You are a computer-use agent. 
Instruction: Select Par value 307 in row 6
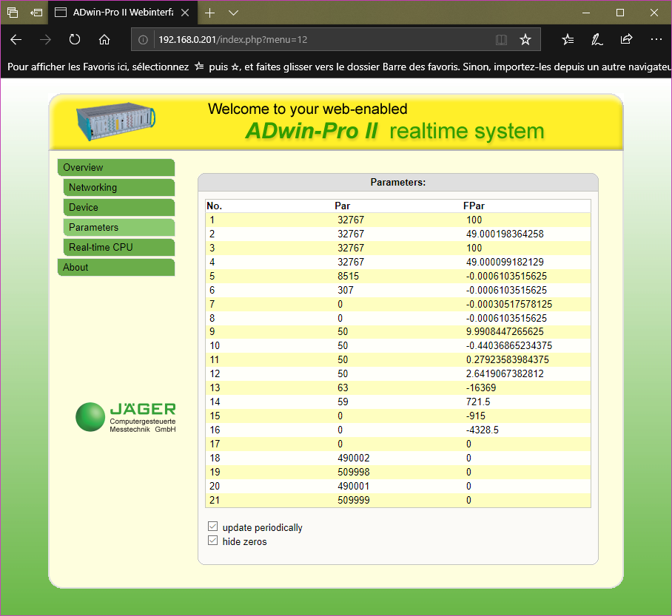click(346, 291)
